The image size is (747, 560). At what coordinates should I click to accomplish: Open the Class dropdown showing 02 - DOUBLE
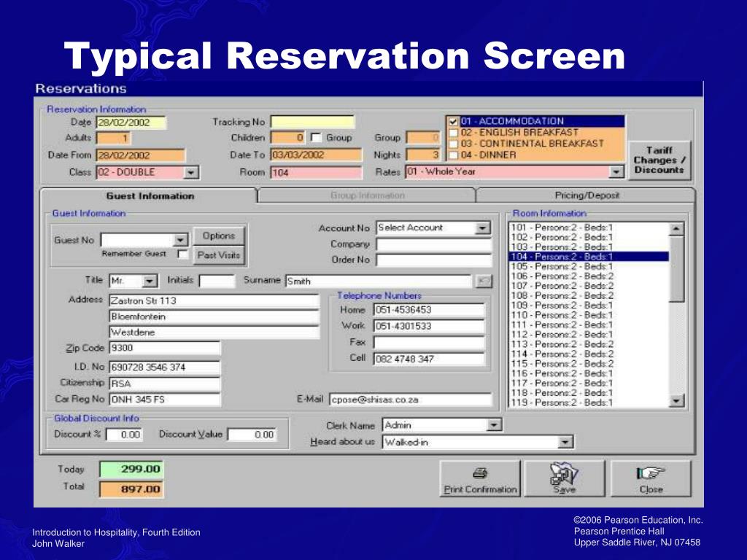tap(191, 172)
